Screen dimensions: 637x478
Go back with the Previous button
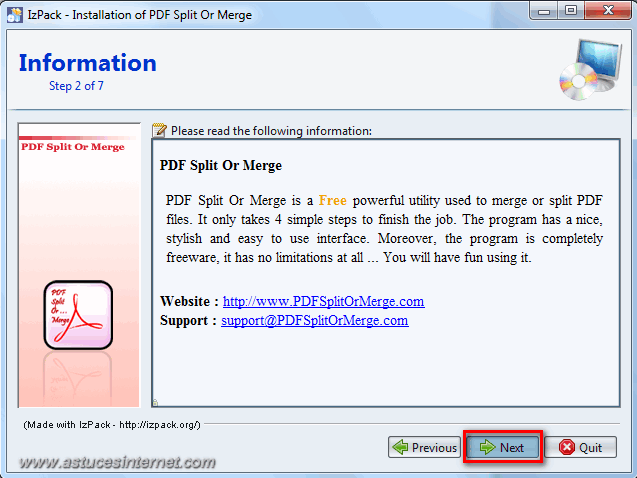click(424, 447)
